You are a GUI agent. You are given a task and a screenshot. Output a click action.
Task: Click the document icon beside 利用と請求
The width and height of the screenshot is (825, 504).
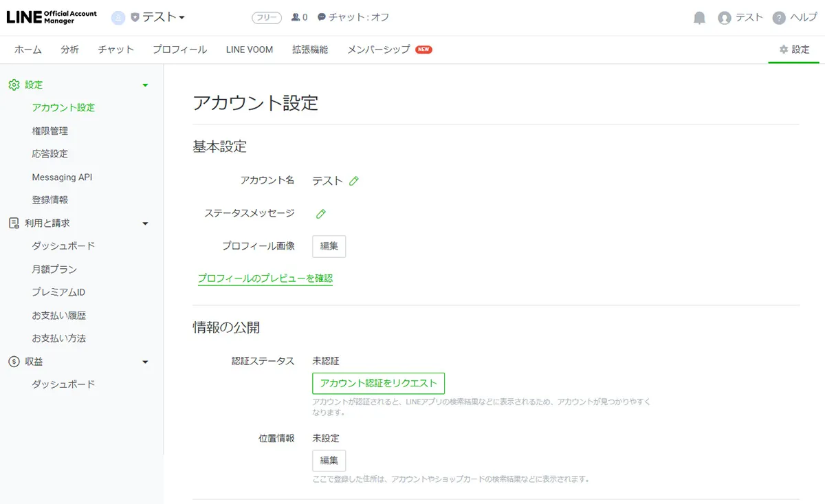pos(12,223)
